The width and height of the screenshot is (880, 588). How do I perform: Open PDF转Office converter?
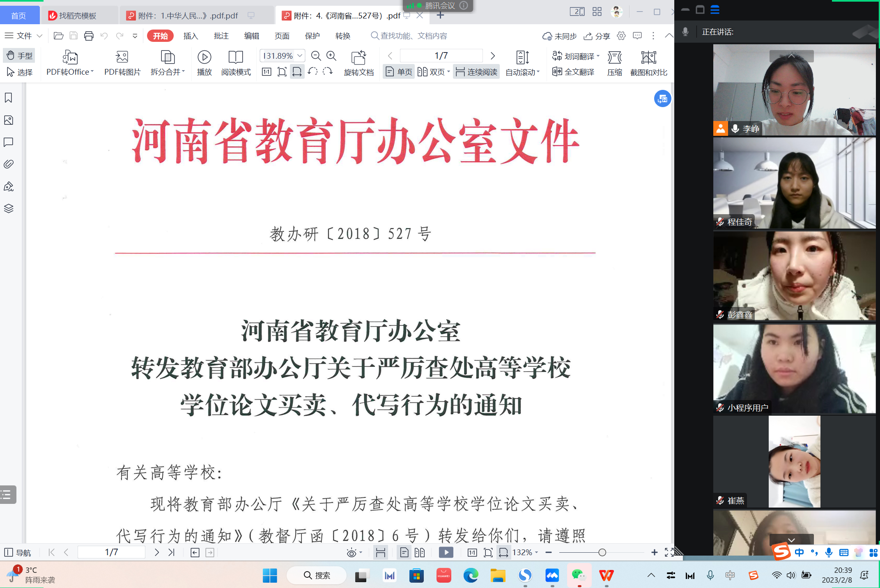click(70, 64)
